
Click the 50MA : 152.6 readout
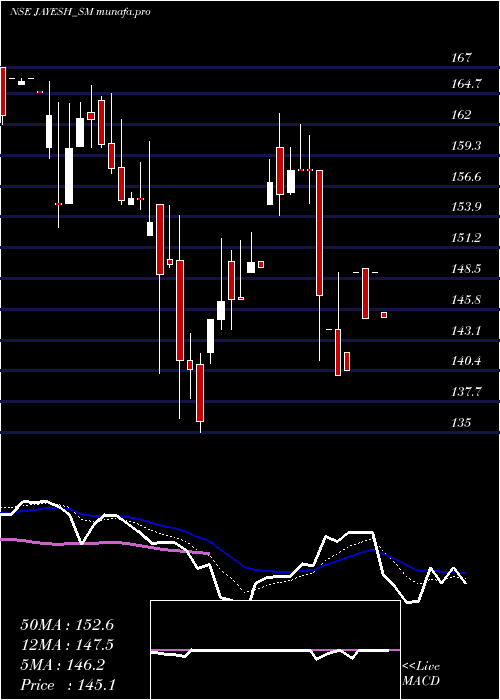click(x=67, y=625)
